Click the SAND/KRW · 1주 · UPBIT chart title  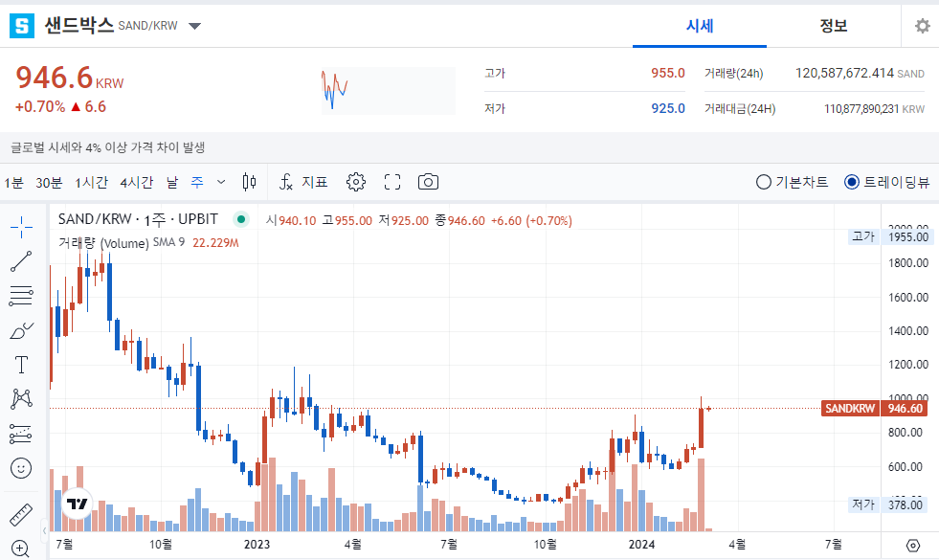point(138,219)
